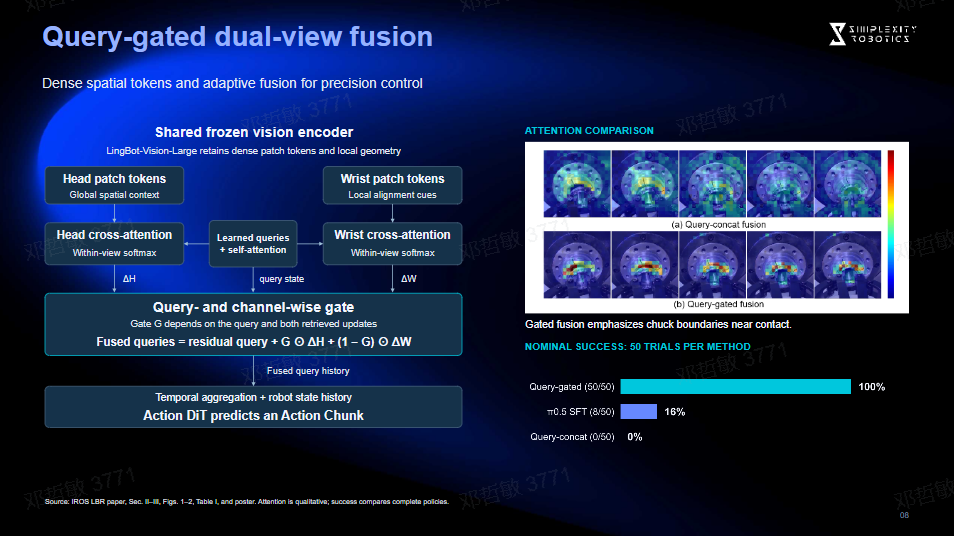Select the slide title 'Query-gated dual-view fusion'
Viewport: 954px width, 536px height.
click(237, 37)
